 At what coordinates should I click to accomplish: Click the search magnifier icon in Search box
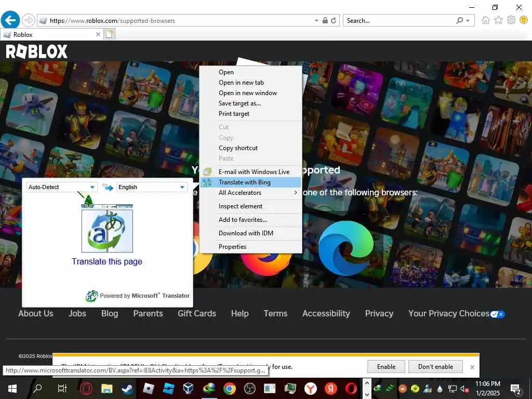pyautogui.click(x=459, y=20)
